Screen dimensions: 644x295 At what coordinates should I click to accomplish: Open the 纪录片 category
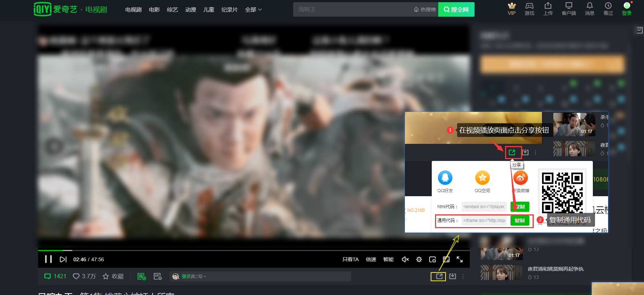pos(229,10)
